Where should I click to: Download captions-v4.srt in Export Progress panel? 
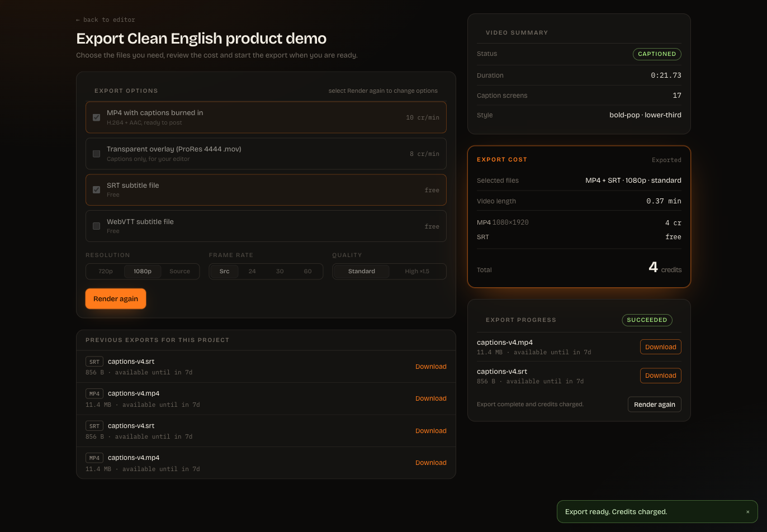pyautogui.click(x=661, y=376)
